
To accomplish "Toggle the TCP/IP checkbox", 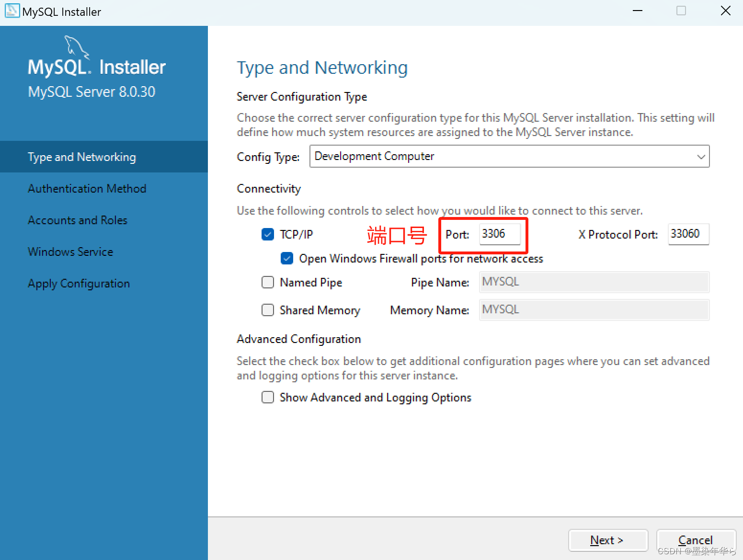I will coord(268,234).
